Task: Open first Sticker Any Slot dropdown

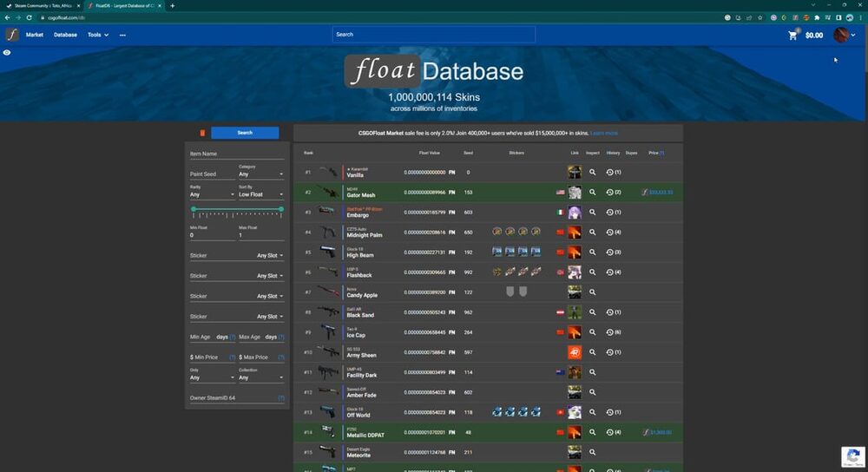Action: click(x=270, y=256)
